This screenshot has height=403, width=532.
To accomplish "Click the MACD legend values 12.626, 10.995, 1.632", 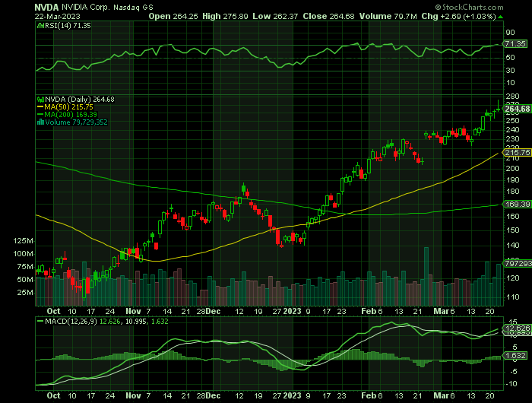I will click(x=134, y=321).
